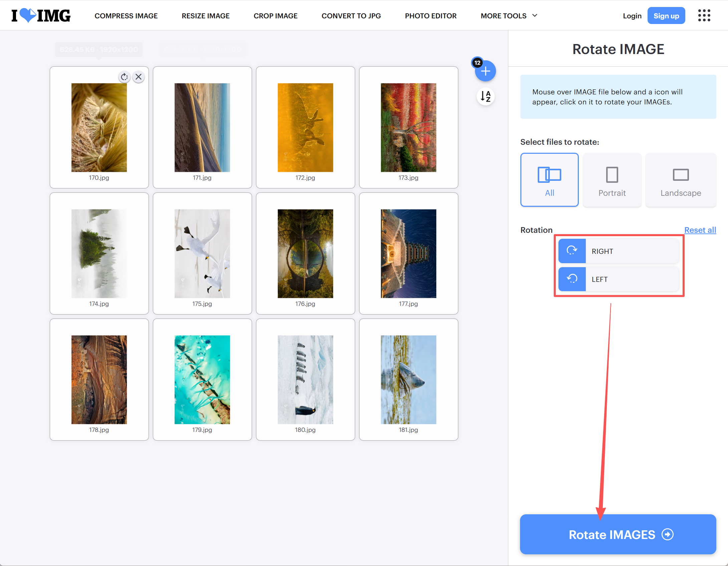Sort images with the A-Z icon

(x=485, y=96)
